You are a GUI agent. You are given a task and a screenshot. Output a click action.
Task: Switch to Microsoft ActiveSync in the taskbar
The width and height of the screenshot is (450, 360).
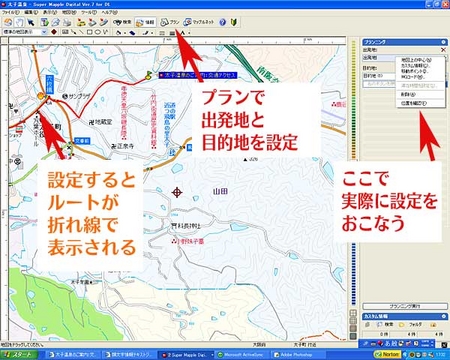[242, 355]
